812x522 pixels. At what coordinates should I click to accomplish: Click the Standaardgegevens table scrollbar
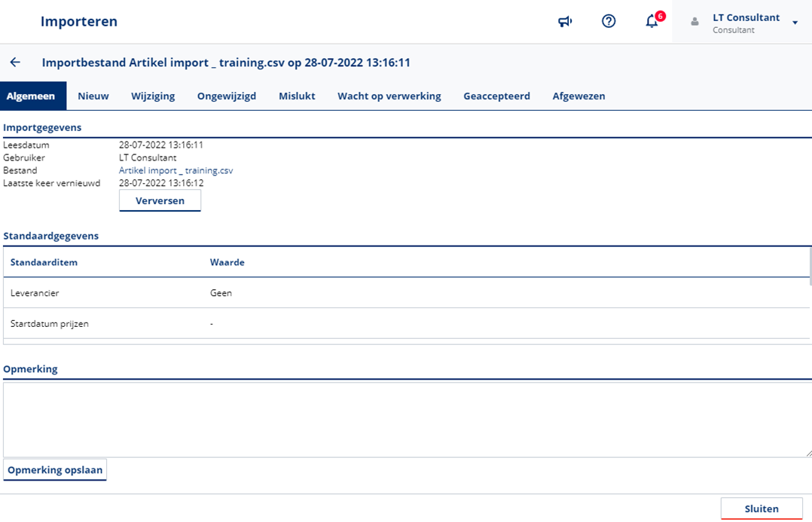coord(810,264)
